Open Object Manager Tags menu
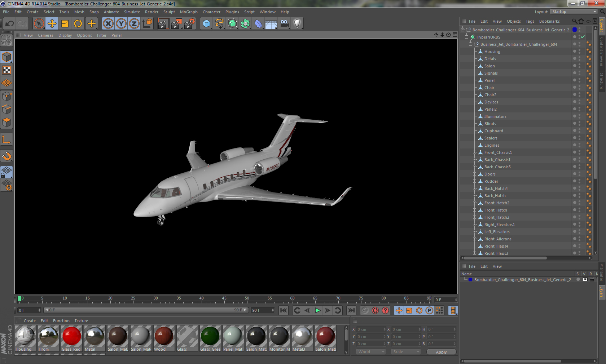The width and height of the screenshot is (606, 364). 530,21
